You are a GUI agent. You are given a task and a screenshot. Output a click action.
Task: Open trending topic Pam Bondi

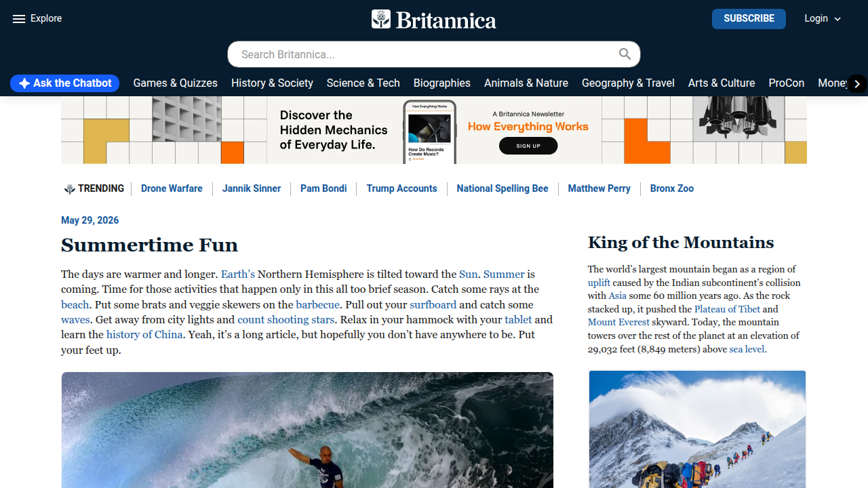[x=323, y=188]
